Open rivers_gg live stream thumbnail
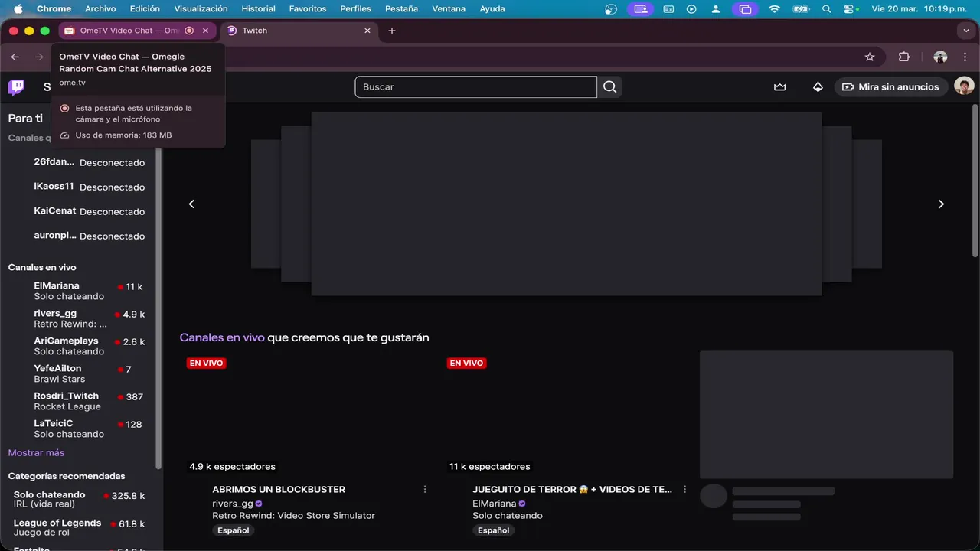 click(x=306, y=414)
